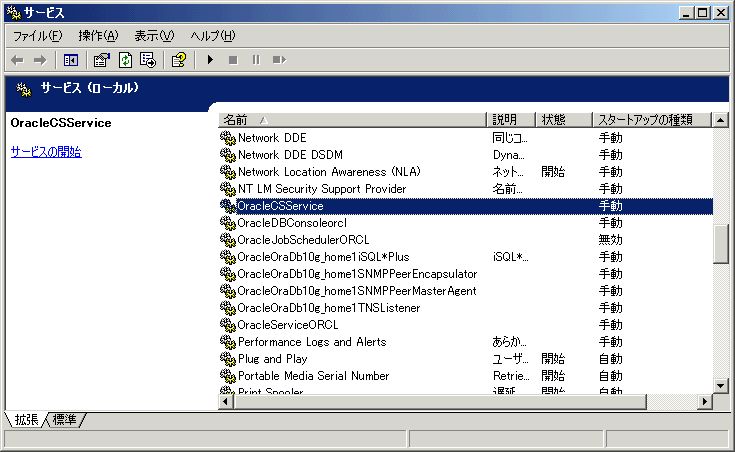Click the Stop Service square icon
Screen dimensions: 735x452
[233, 60]
